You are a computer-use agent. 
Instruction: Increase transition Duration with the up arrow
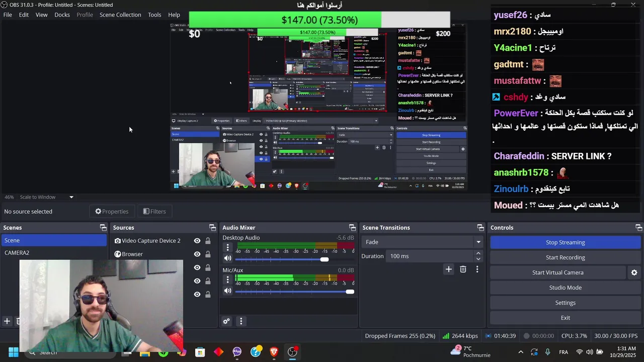tap(478, 253)
